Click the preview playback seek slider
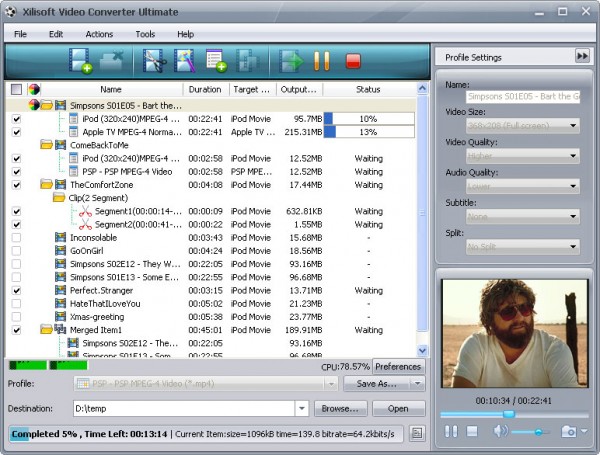600x455 pixels. (x=510, y=414)
